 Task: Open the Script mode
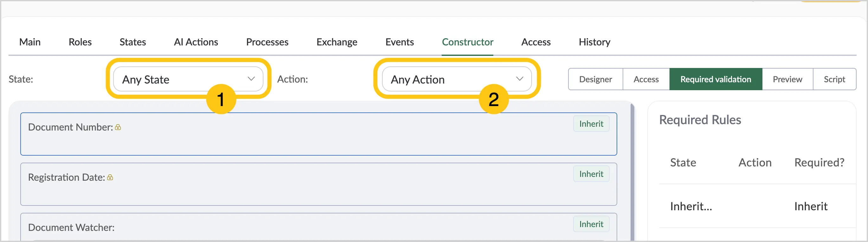(x=835, y=79)
